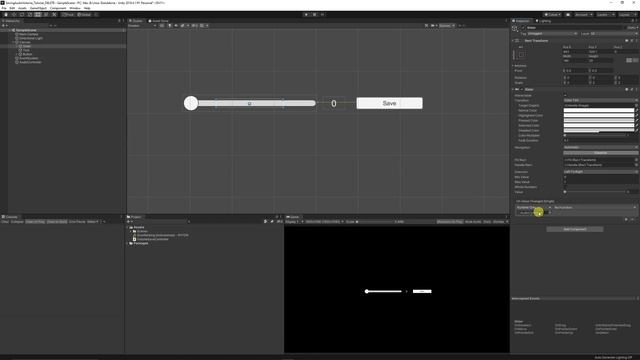Toggle Interactable checkbox
Image resolution: width=640 pixels, height=360 pixels.
565,95
